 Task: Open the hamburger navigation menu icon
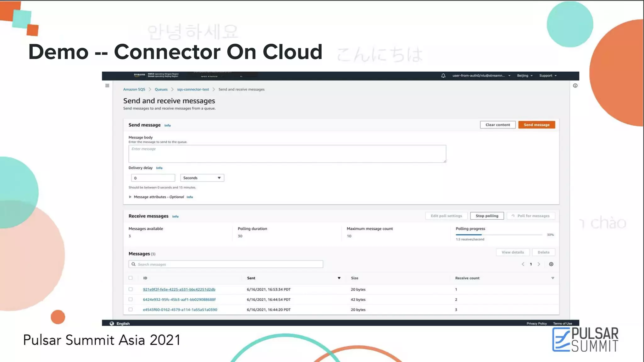tap(107, 85)
